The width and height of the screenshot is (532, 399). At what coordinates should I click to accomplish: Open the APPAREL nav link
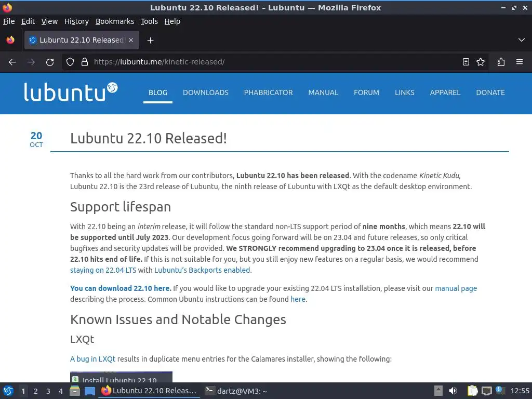[x=445, y=92]
